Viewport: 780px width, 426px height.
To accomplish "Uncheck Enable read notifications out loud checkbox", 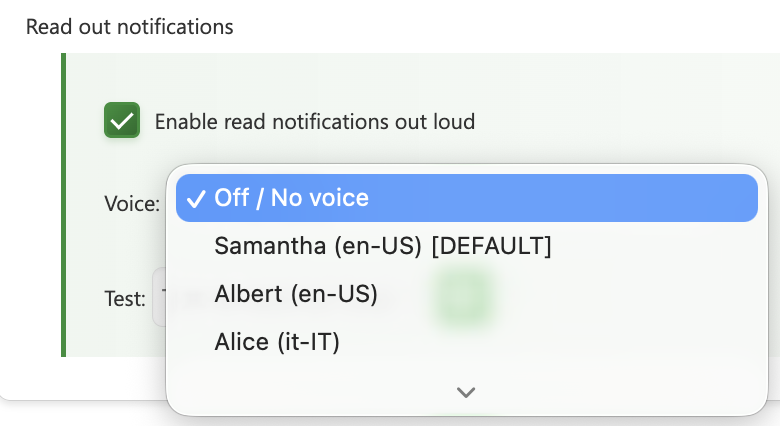I will coord(121,122).
